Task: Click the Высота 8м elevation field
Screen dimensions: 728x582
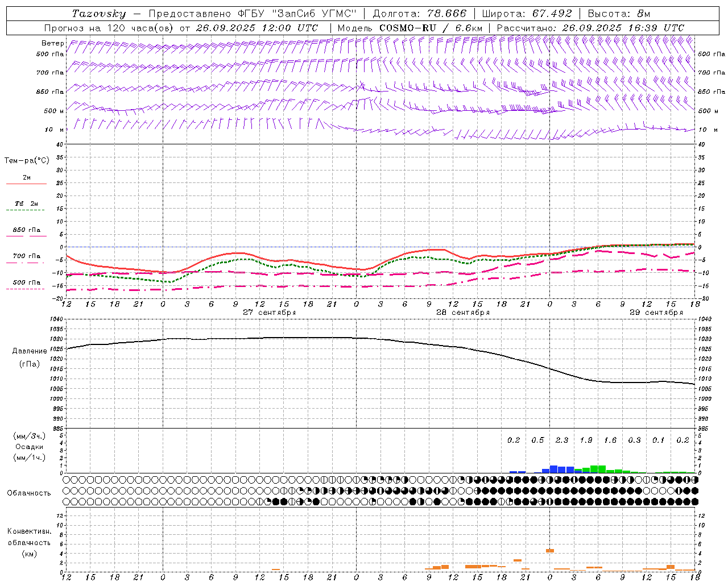Action: pyautogui.click(x=618, y=14)
